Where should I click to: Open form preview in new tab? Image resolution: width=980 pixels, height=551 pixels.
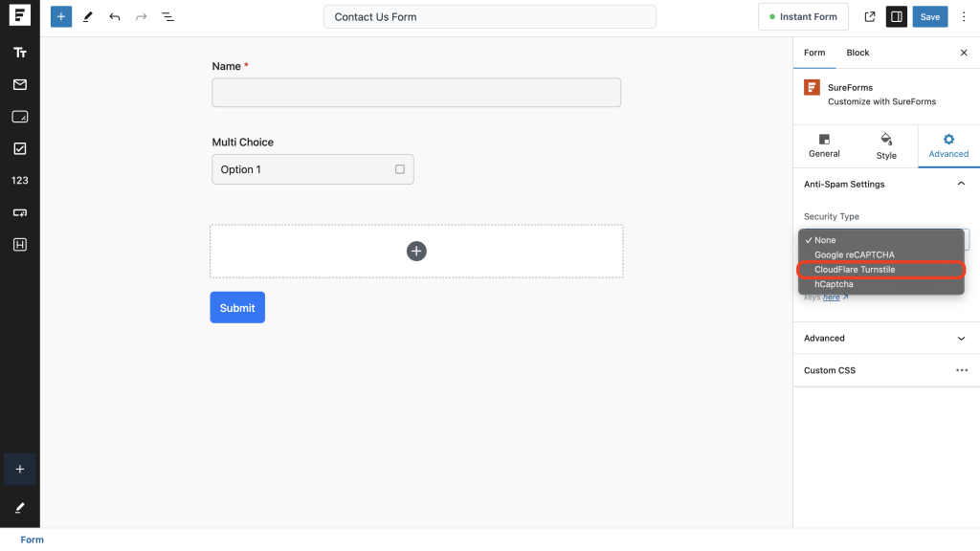[x=869, y=17]
